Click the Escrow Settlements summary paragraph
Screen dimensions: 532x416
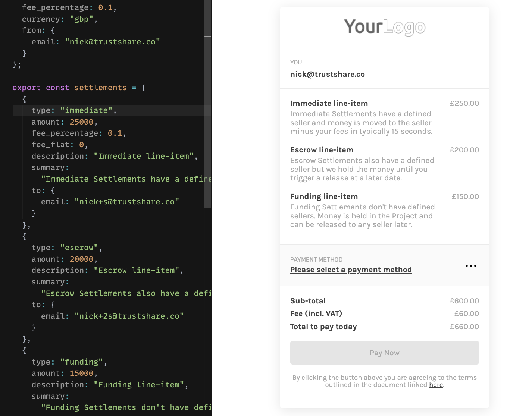pyautogui.click(x=362, y=169)
